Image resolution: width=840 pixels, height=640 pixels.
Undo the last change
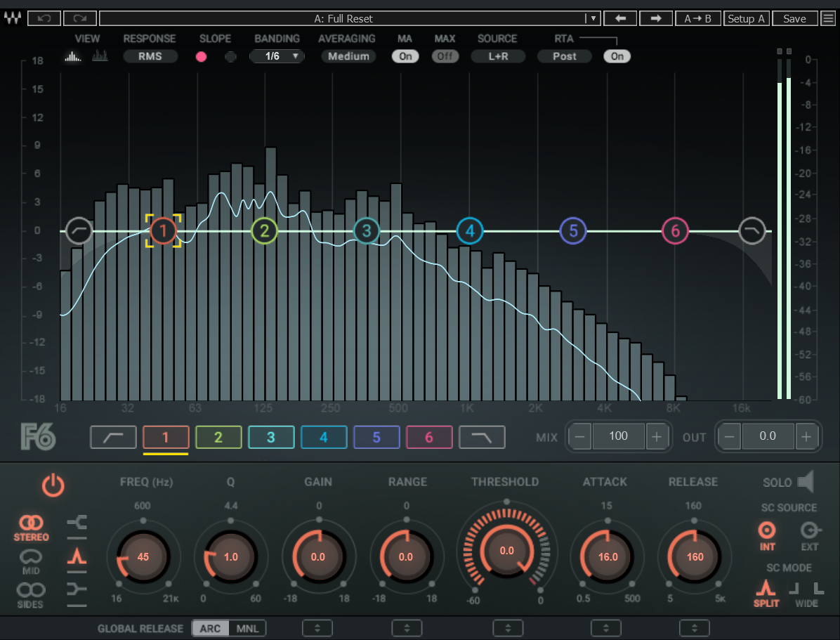pyautogui.click(x=44, y=18)
